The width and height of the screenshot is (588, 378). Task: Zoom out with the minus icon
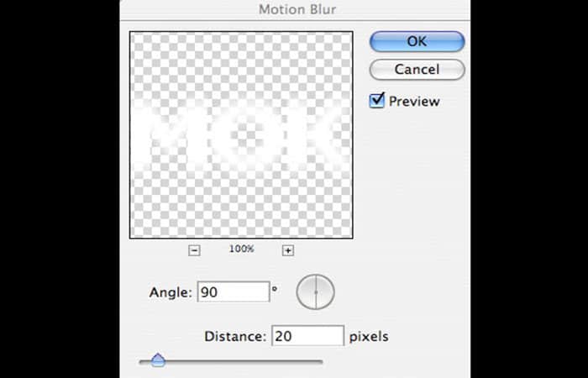pyautogui.click(x=194, y=250)
